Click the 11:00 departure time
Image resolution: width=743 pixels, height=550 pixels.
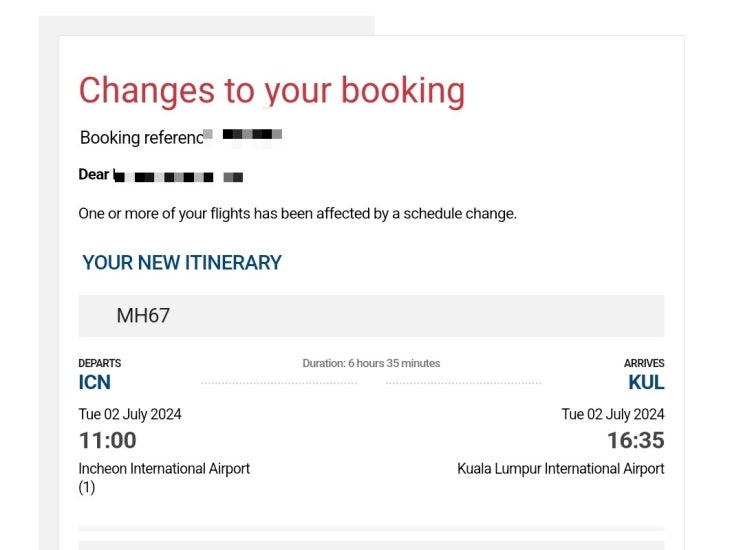point(108,440)
